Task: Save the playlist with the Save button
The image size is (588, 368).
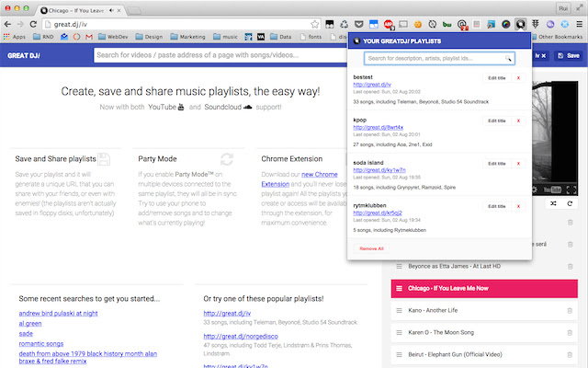Action: tap(569, 55)
